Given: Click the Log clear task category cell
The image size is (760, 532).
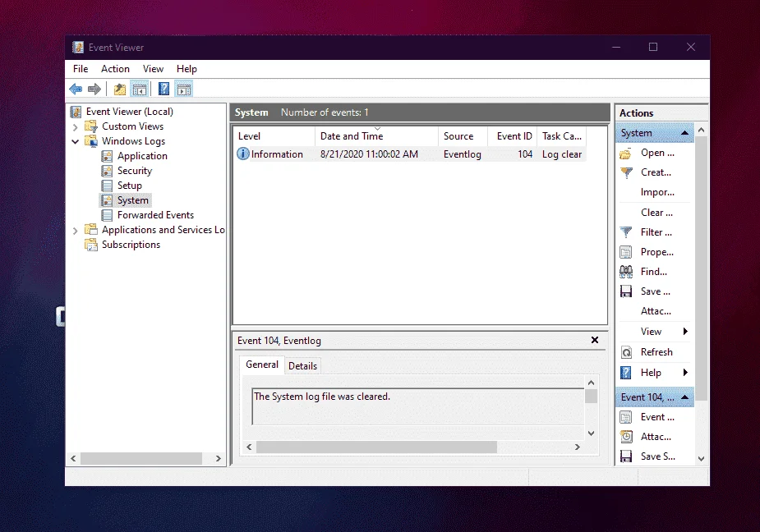Looking at the screenshot, I should pos(562,154).
